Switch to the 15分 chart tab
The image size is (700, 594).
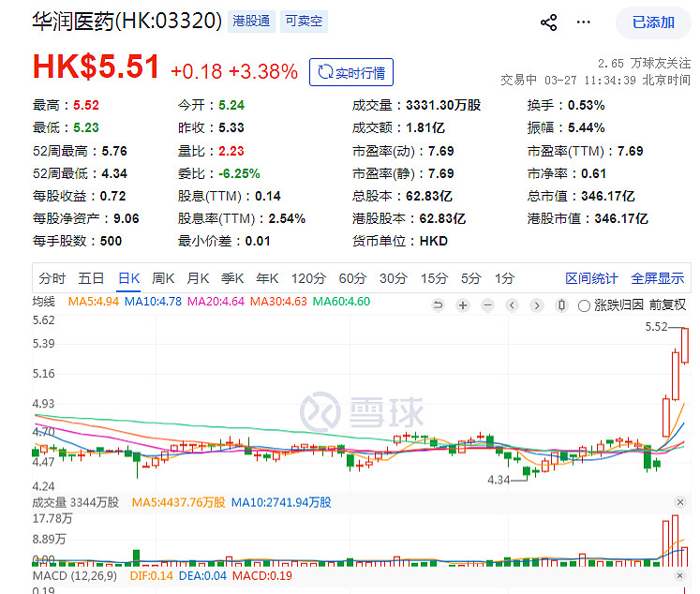[434, 278]
